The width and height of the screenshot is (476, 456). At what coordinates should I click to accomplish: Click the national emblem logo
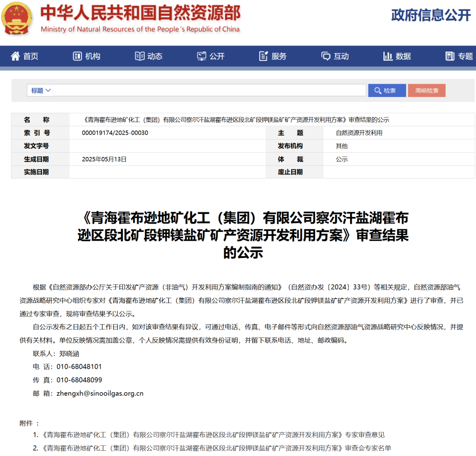tap(17, 18)
